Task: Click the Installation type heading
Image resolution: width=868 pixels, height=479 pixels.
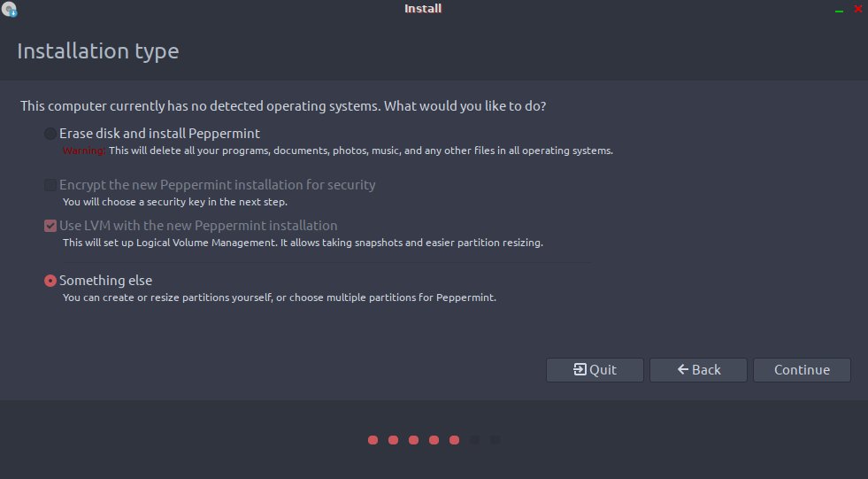Action: 98,51
